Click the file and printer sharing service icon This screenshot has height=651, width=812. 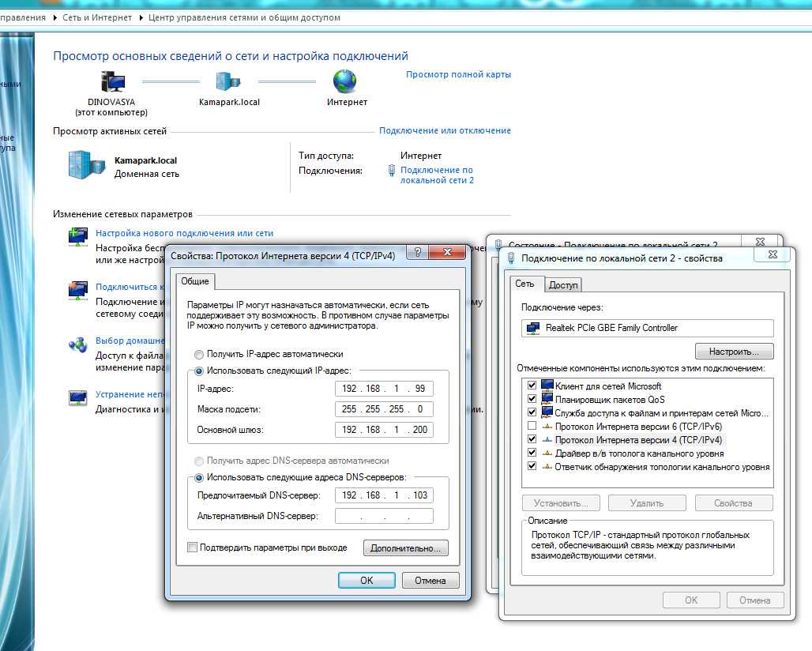[547, 412]
